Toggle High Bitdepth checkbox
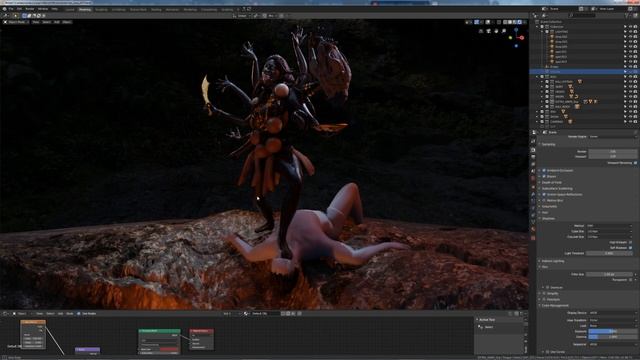This screenshot has width=640, height=360. click(x=631, y=242)
